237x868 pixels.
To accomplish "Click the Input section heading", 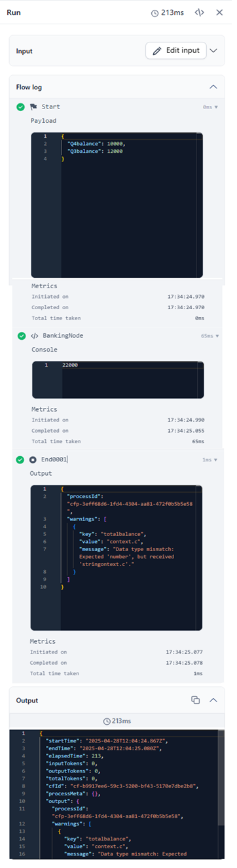I will point(24,51).
